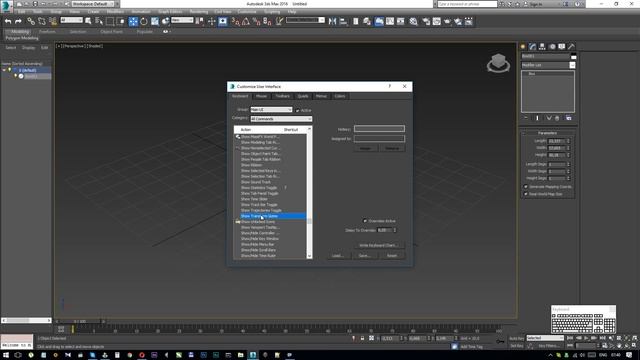Click the Length value field in Parameters
Screen dimensions: 640x360
point(557,141)
